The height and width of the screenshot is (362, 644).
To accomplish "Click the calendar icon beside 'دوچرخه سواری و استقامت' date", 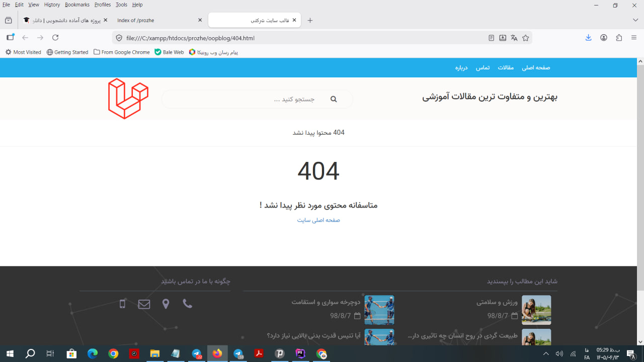I will (x=357, y=316).
